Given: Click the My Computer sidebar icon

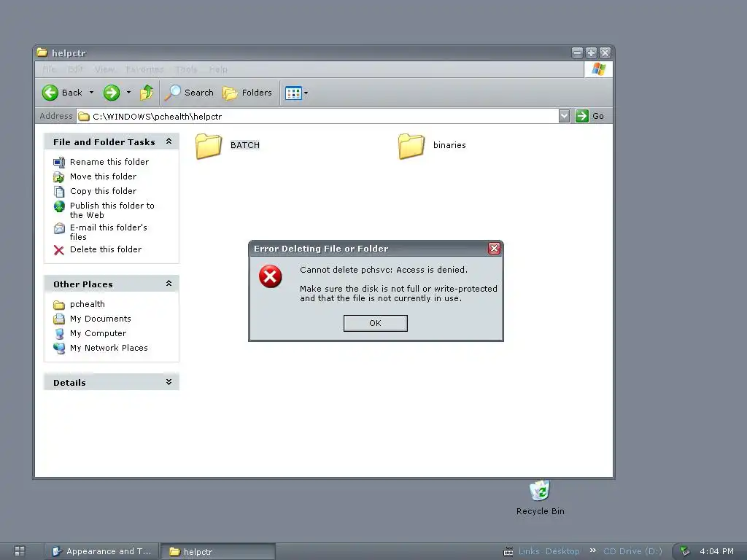Looking at the screenshot, I should click(59, 334).
